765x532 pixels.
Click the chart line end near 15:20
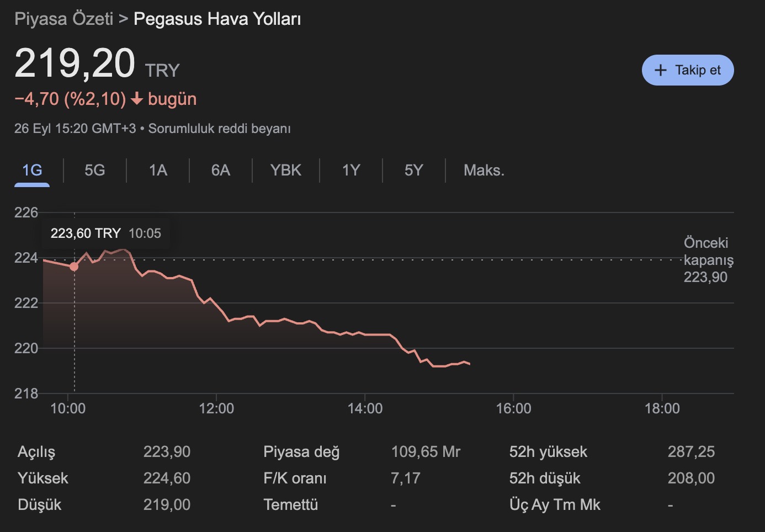click(x=469, y=364)
